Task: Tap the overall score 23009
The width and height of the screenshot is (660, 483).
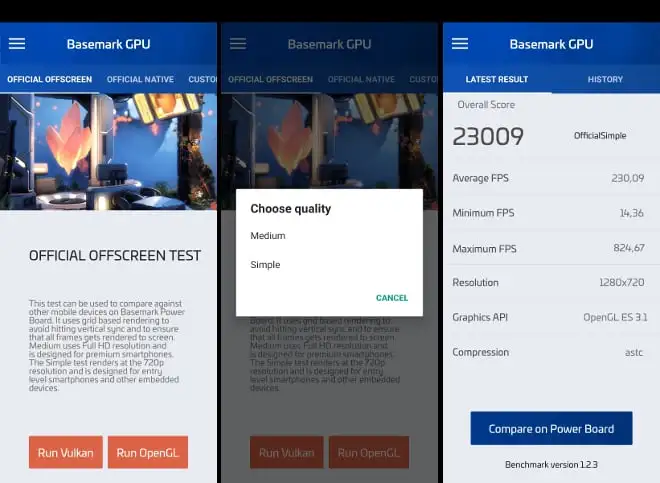Action: pyautogui.click(x=488, y=136)
